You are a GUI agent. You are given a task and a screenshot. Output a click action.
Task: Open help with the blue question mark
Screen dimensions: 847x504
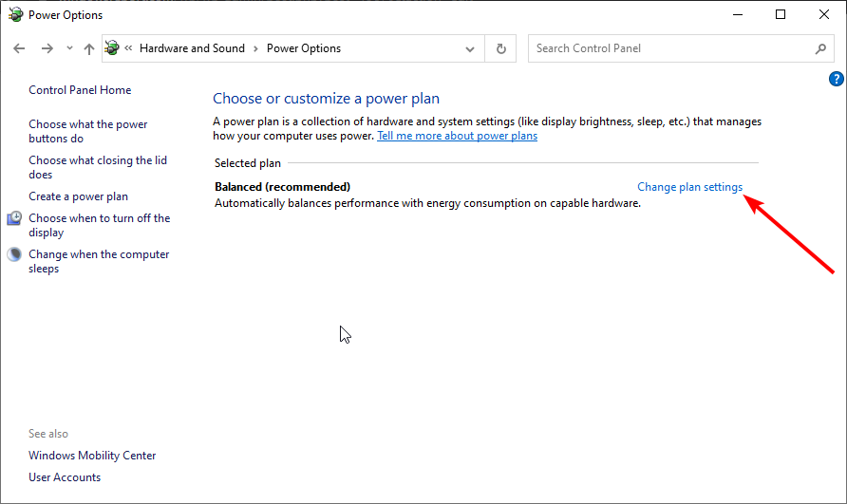click(x=836, y=79)
